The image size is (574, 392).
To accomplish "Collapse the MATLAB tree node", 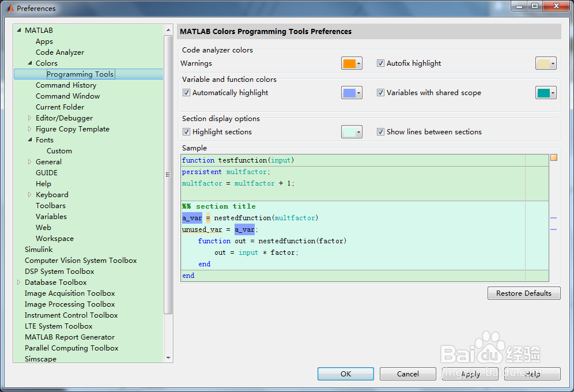I will point(19,30).
